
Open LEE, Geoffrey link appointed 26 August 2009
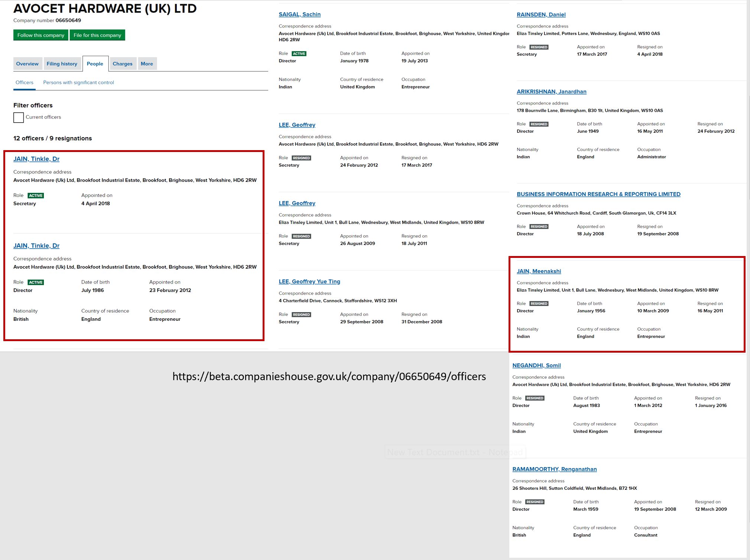tap(297, 203)
